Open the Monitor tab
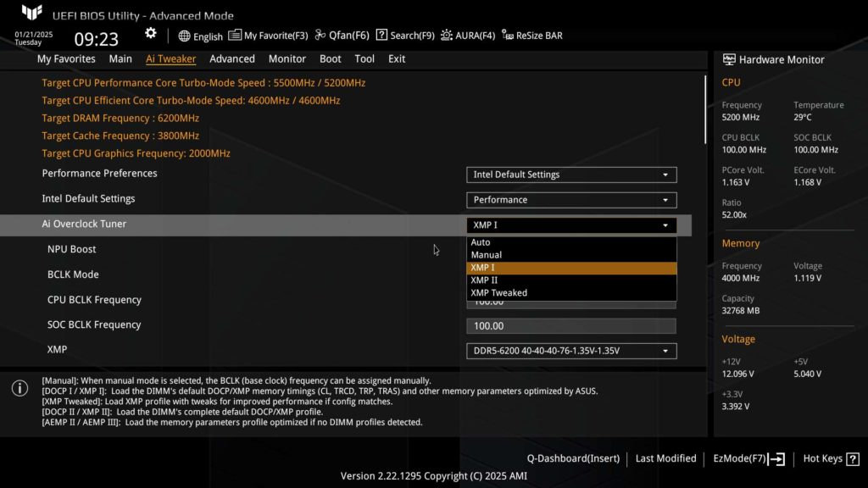Image resolution: width=868 pixels, height=488 pixels. point(287,58)
